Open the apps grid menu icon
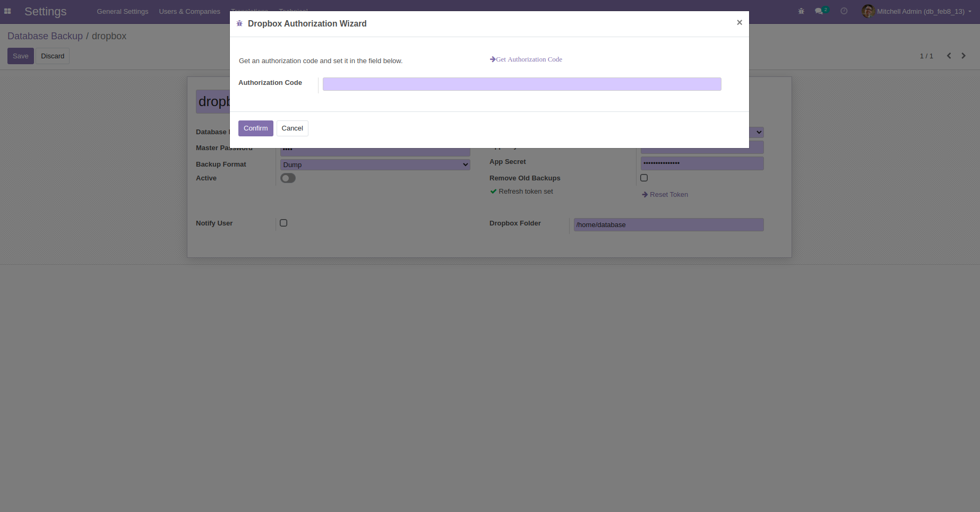The image size is (980, 512). pos(7,11)
